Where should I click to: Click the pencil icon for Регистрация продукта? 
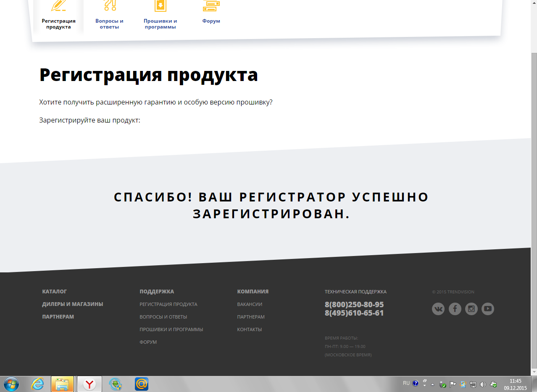click(x=58, y=5)
